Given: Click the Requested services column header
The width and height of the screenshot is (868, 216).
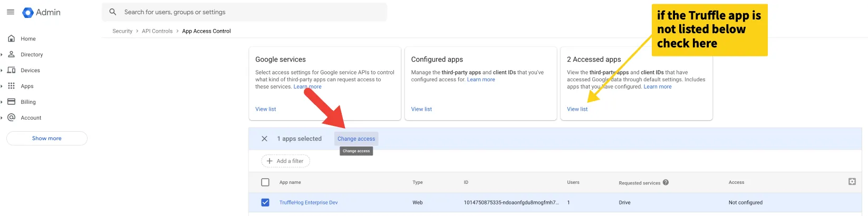Looking at the screenshot, I should tap(639, 183).
